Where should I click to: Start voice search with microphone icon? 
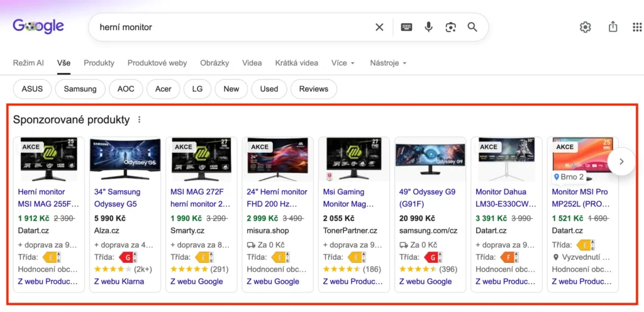(429, 27)
